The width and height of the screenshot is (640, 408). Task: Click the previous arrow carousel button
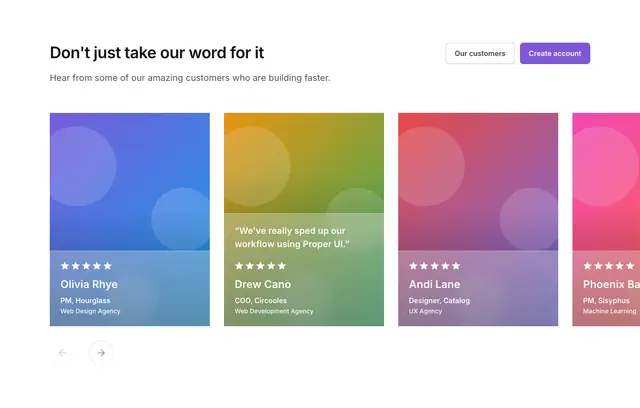coord(62,353)
